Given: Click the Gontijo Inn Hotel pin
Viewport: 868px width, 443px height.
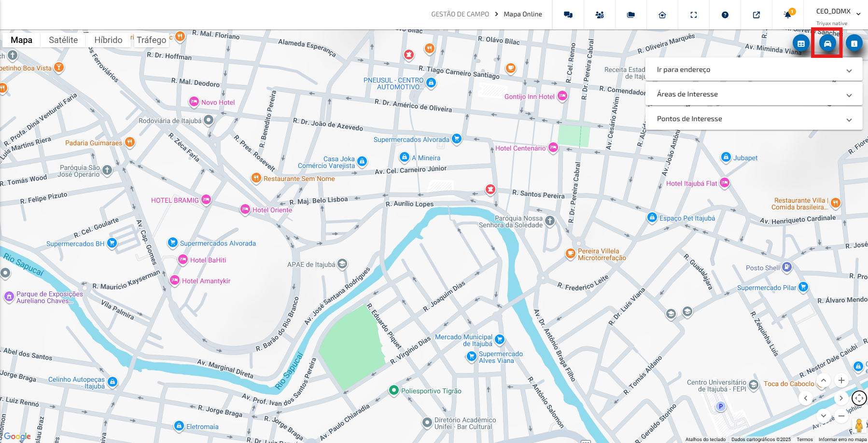Looking at the screenshot, I should pyautogui.click(x=562, y=96).
